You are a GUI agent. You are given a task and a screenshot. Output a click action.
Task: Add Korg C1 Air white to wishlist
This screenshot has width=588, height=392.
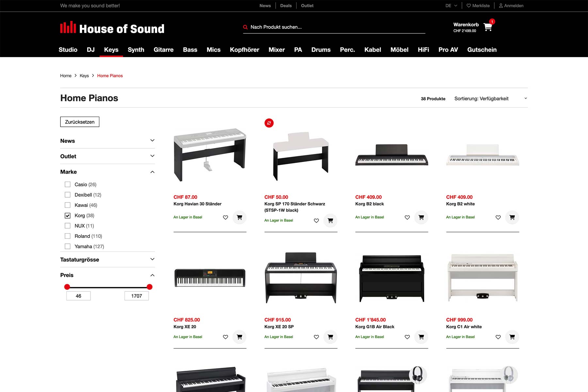click(498, 337)
